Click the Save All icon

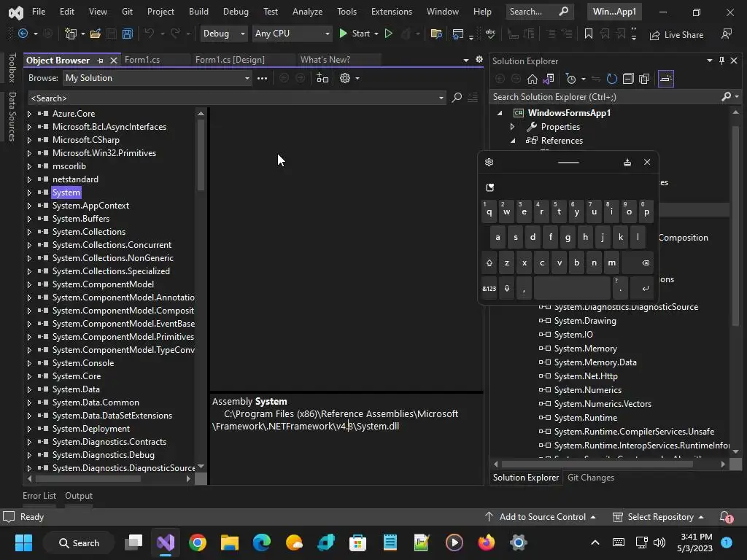pos(127,34)
